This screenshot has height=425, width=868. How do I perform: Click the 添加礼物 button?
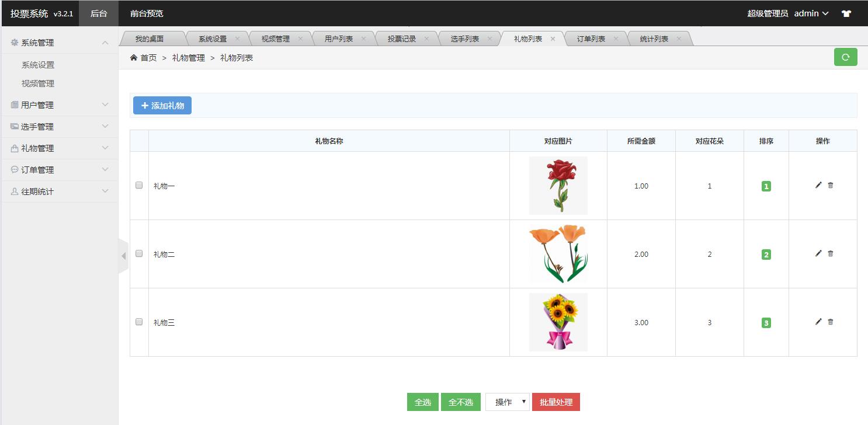(162, 106)
